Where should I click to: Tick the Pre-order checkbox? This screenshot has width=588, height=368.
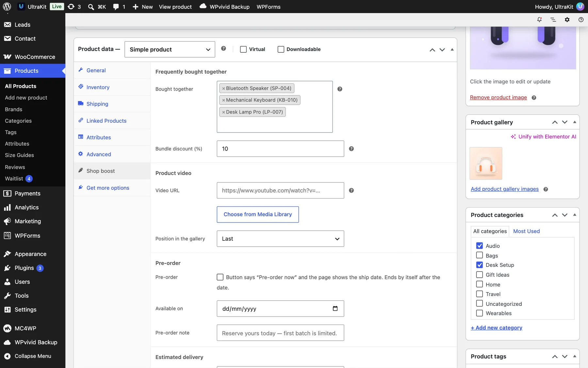click(220, 277)
